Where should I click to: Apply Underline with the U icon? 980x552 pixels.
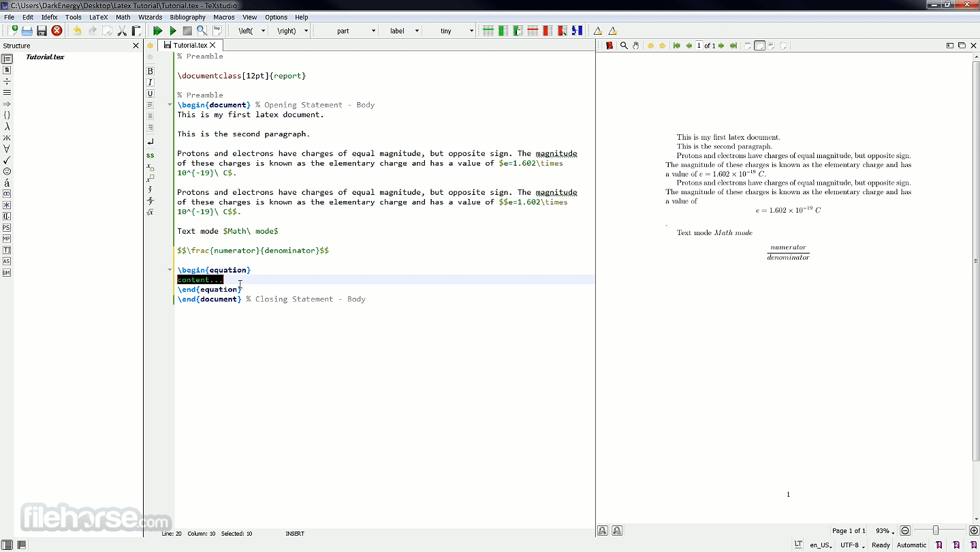coord(151,94)
